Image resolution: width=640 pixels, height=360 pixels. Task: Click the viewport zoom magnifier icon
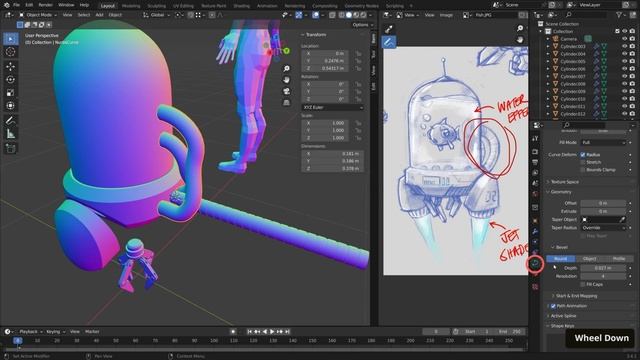287,69
